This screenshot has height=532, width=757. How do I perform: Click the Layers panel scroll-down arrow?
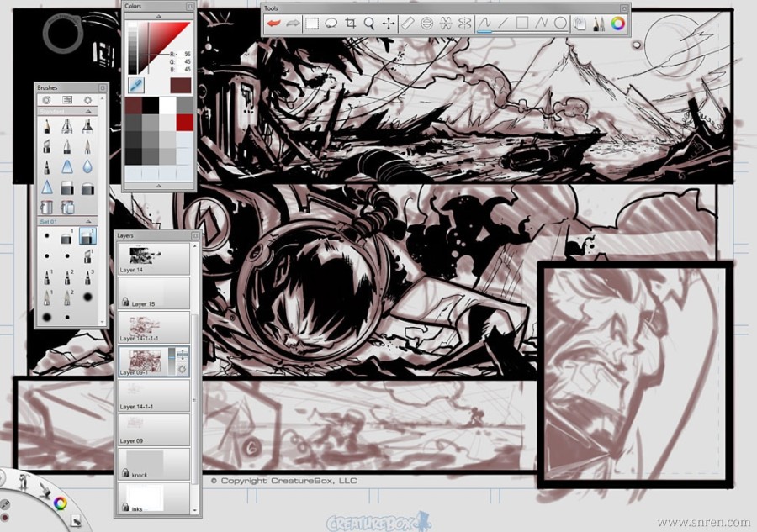coord(195,510)
